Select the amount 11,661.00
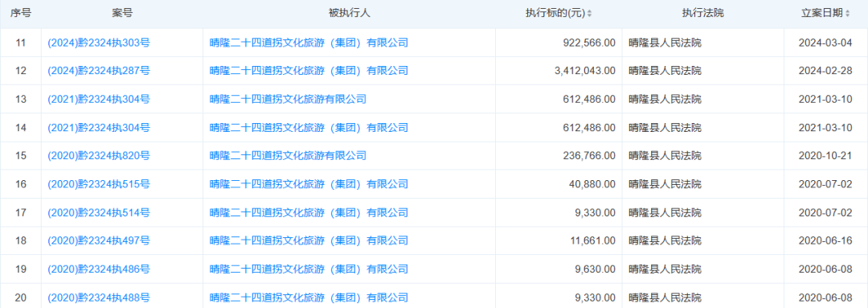The width and height of the screenshot is (868, 308). [593, 241]
